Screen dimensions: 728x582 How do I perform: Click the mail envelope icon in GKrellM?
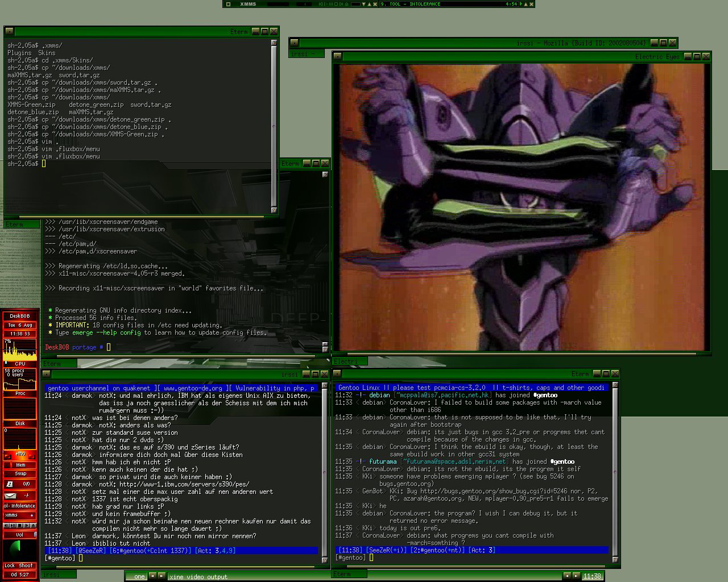click(x=10, y=496)
